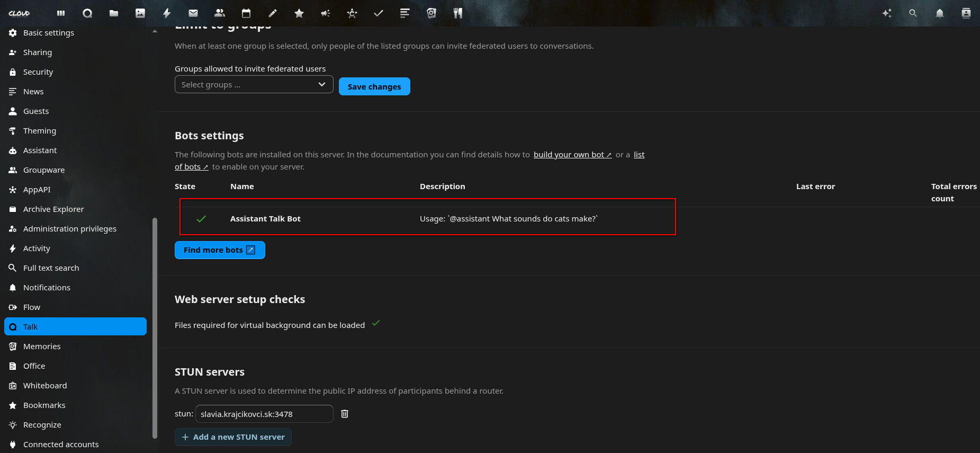Expand the Select groups dropdown
980x453 pixels.
coord(254,85)
